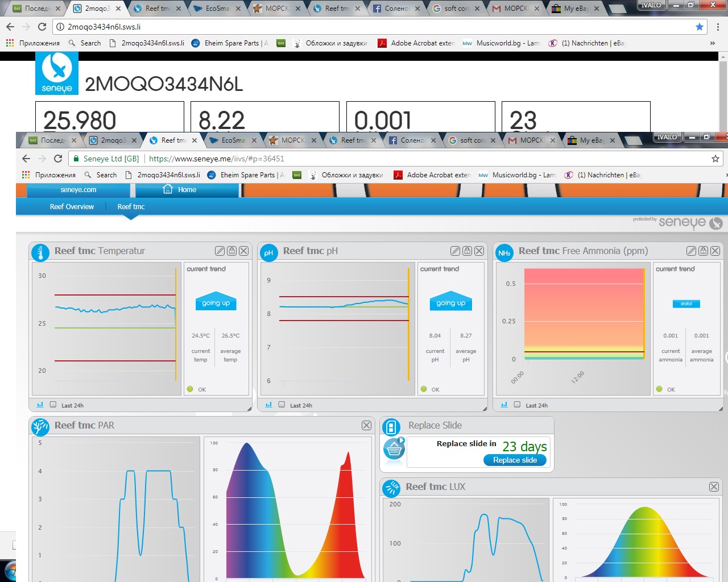Click the Temperatur widget resize handle corner
The width and height of the screenshot is (728, 582).
(249, 409)
